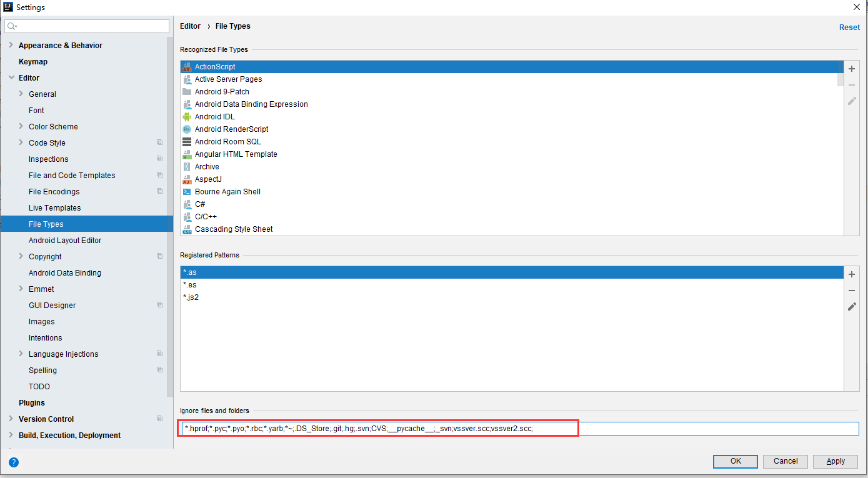Viewport: 868px width, 478px height.
Task: Open the Android Layout Editor page
Action: click(65, 241)
